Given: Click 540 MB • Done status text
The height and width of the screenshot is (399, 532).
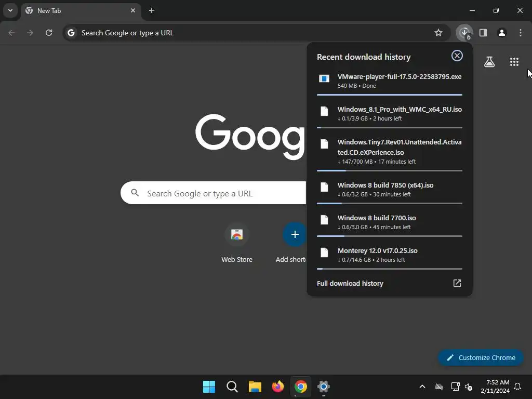Looking at the screenshot, I should point(356,86).
